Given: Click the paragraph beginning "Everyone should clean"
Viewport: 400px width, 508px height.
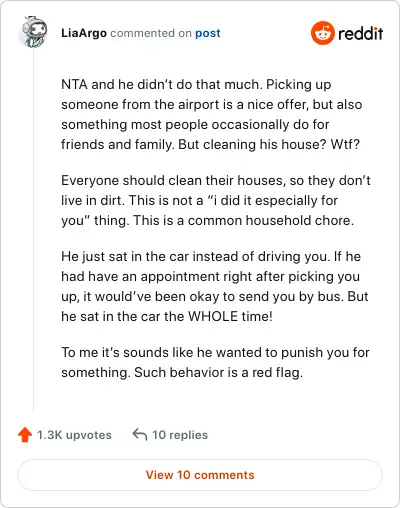Looking at the screenshot, I should [x=216, y=200].
